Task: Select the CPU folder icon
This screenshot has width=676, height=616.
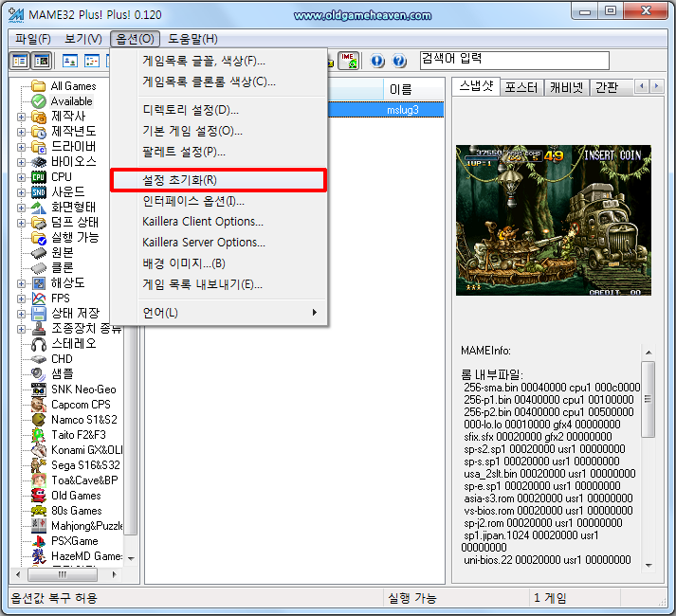Action: click(39, 177)
